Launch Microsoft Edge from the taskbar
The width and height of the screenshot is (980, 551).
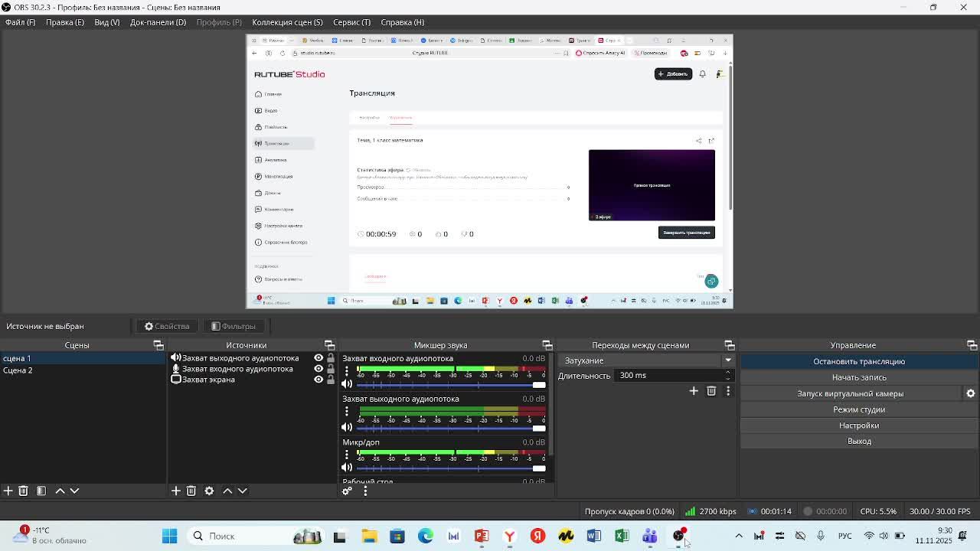(x=425, y=536)
